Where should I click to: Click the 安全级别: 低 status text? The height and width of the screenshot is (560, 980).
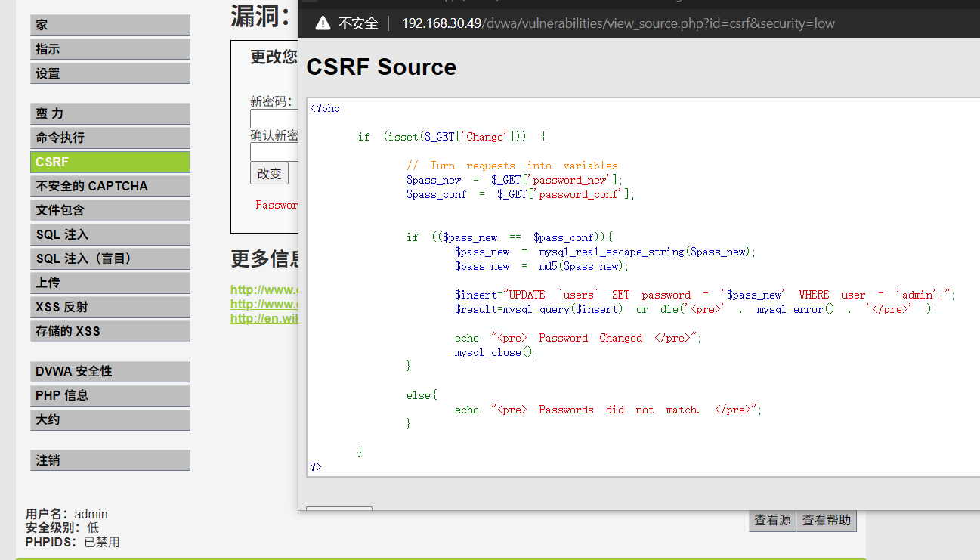(62, 528)
